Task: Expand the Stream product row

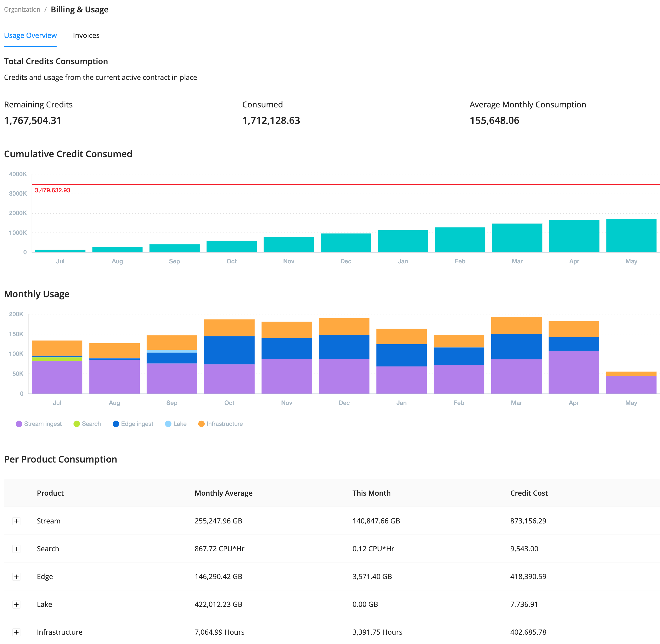Action: 16,521
